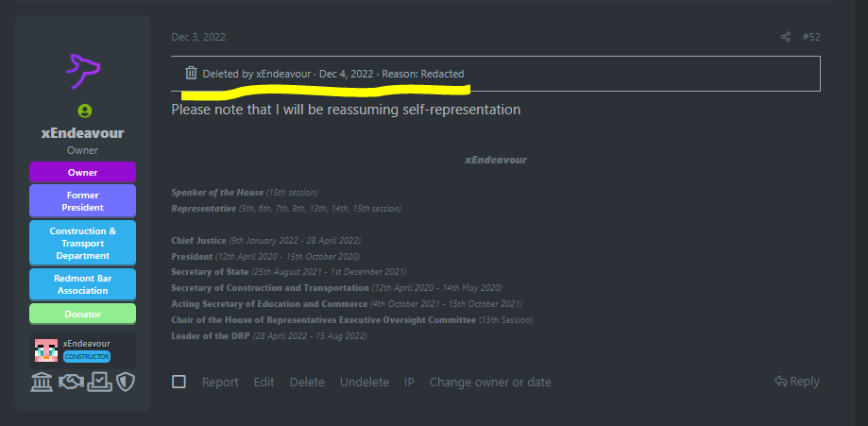Click the handshake badge icon
Screen dimensions: 868x426
point(70,382)
